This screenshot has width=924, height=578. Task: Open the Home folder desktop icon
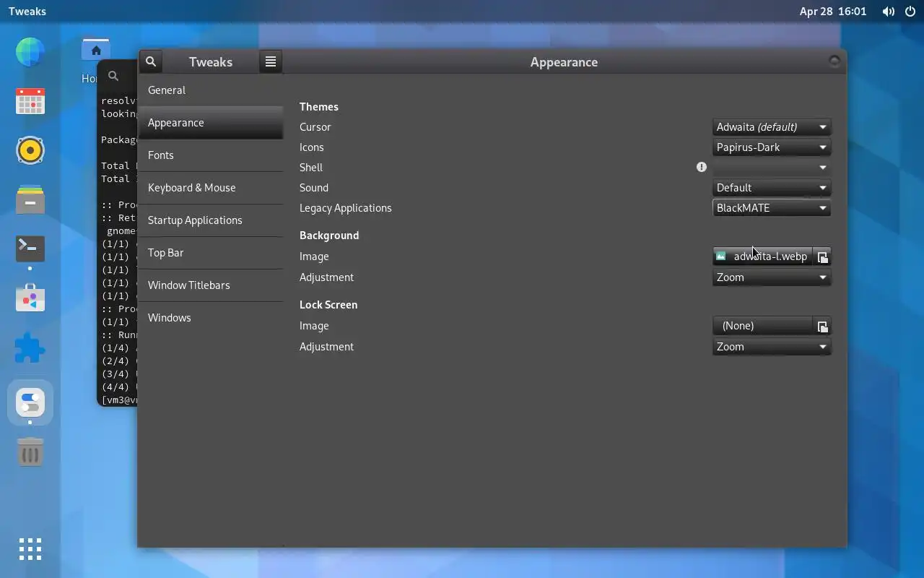(x=95, y=51)
